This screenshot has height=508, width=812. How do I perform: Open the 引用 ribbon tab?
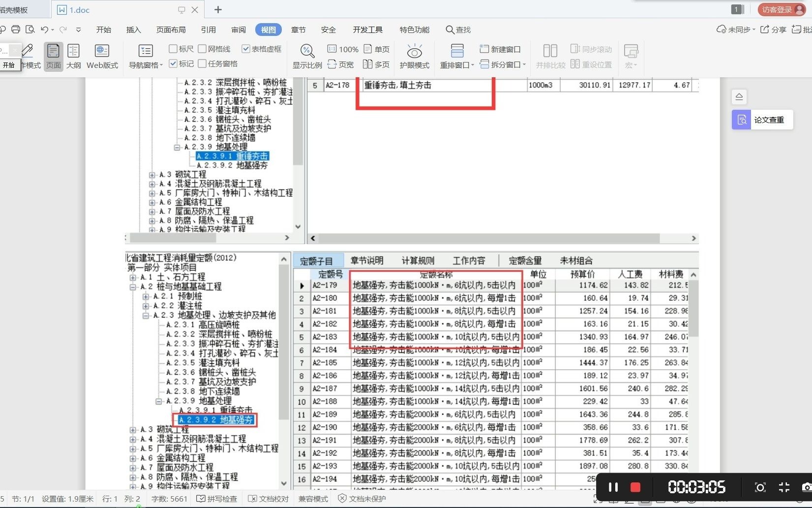click(x=209, y=30)
